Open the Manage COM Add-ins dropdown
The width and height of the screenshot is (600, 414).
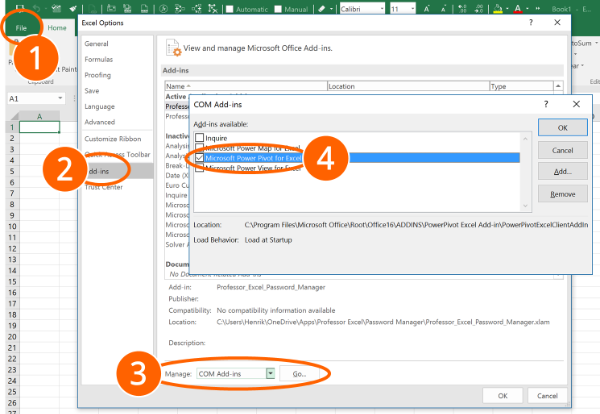click(270, 373)
